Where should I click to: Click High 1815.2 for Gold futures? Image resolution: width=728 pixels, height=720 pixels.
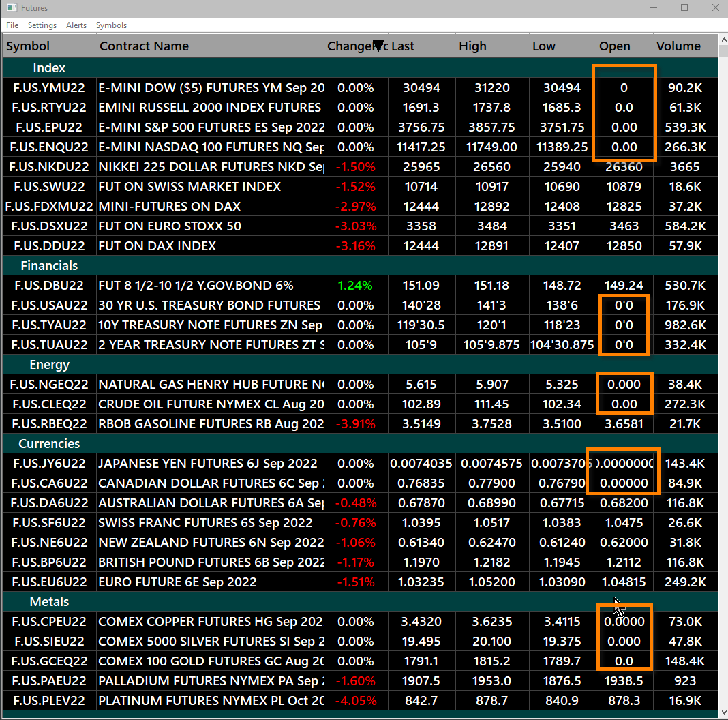coord(491,661)
